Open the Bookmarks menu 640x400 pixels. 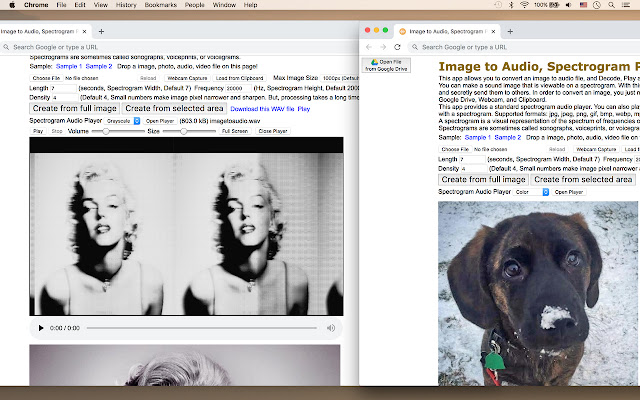[x=161, y=5]
